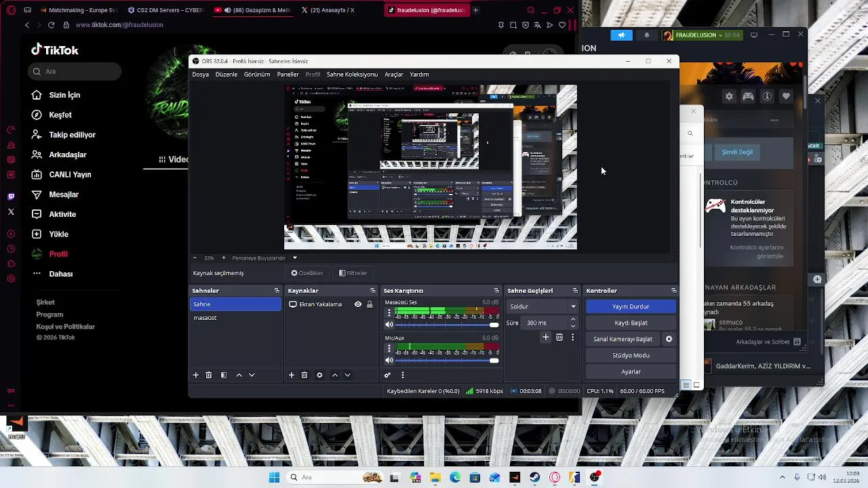
Task: Pop out the Kontroller dock
Action: [673, 291]
